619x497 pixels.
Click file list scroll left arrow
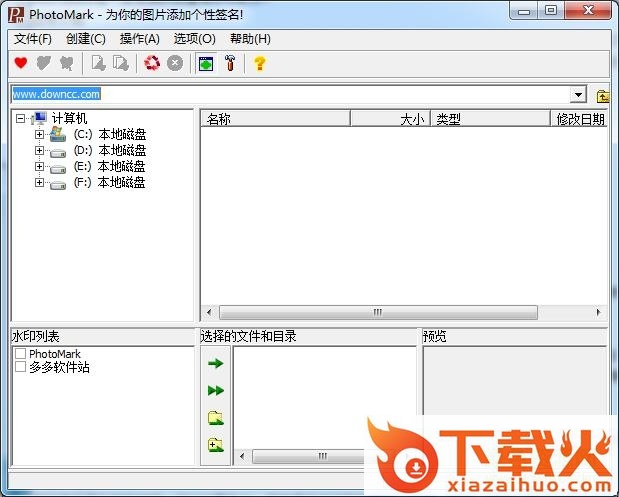tap(209, 312)
